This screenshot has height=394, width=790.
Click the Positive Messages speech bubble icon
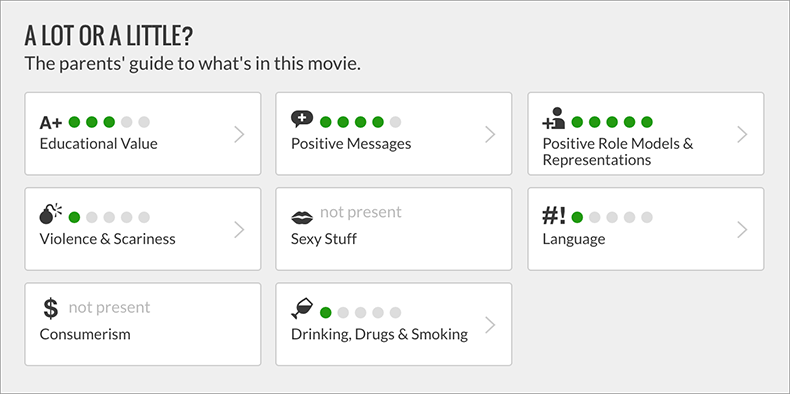pyautogui.click(x=302, y=119)
